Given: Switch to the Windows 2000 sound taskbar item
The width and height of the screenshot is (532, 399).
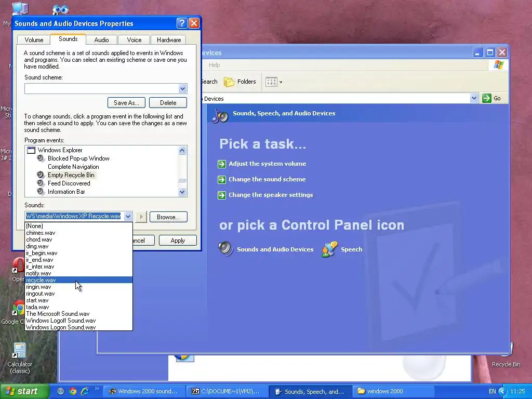Looking at the screenshot, I should point(143,391).
